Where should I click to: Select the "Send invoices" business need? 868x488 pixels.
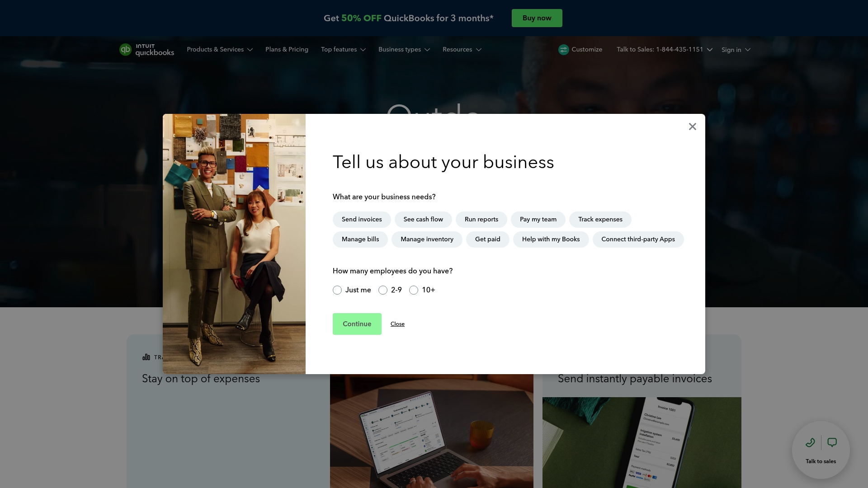361,219
